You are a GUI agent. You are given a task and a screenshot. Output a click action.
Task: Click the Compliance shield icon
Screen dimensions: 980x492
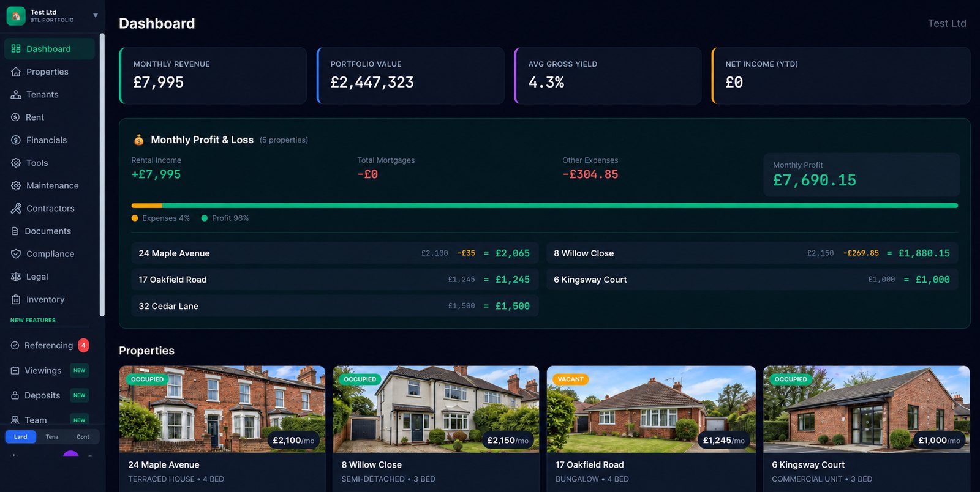(16, 254)
